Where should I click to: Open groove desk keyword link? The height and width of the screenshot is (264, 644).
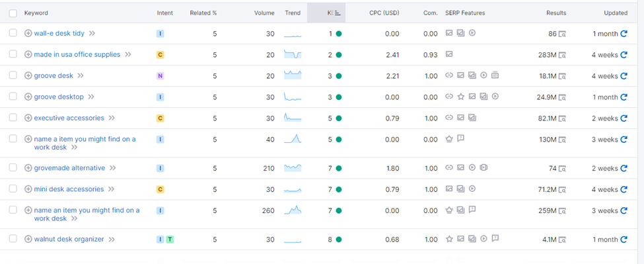pos(54,75)
